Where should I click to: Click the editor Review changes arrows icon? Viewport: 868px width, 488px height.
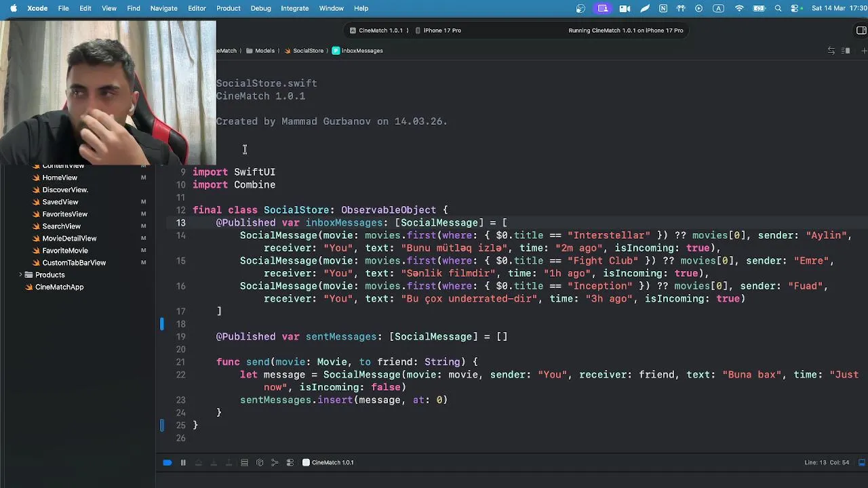[x=831, y=51]
